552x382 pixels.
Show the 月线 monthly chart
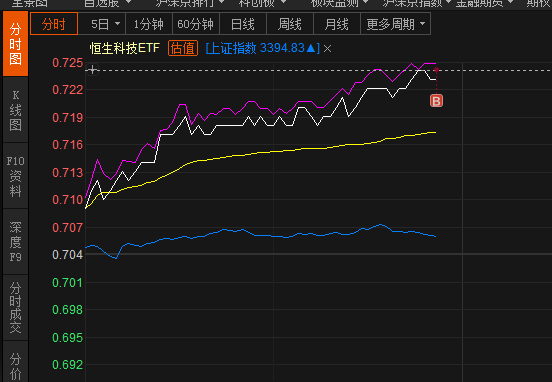point(337,24)
